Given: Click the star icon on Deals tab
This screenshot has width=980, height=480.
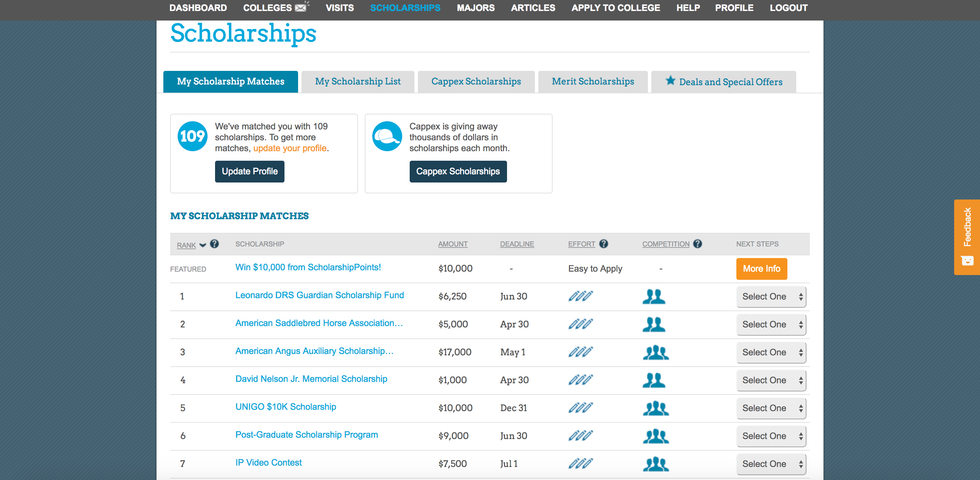Looking at the screenshot, I should tap(670, 81).
